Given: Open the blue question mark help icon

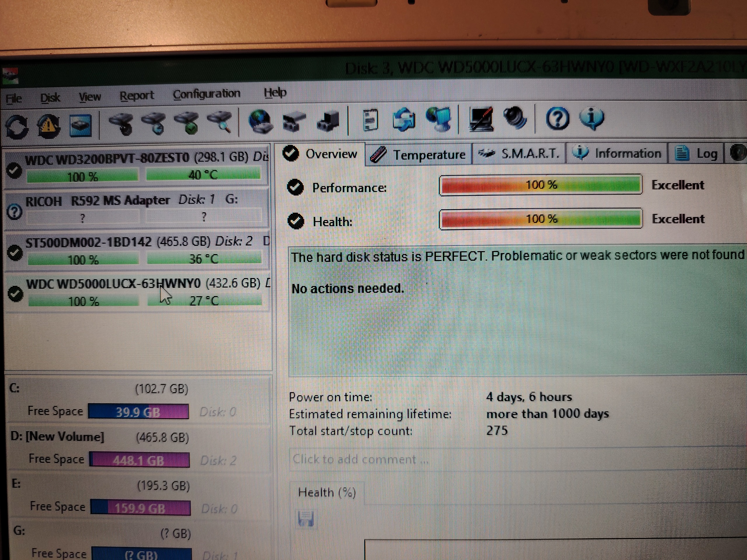Looking at the screenshot, I should [x=557, y=119].
